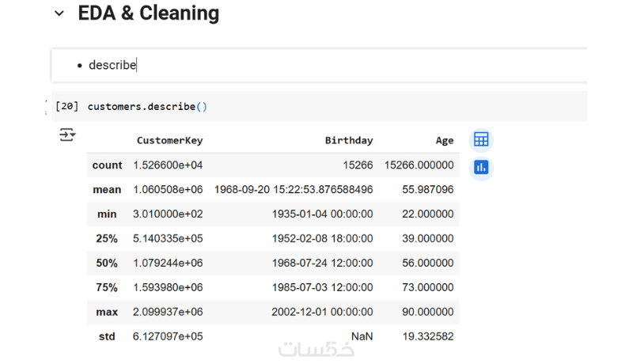Click the 75% CustomerKey value 1.593980e+06

169,287
